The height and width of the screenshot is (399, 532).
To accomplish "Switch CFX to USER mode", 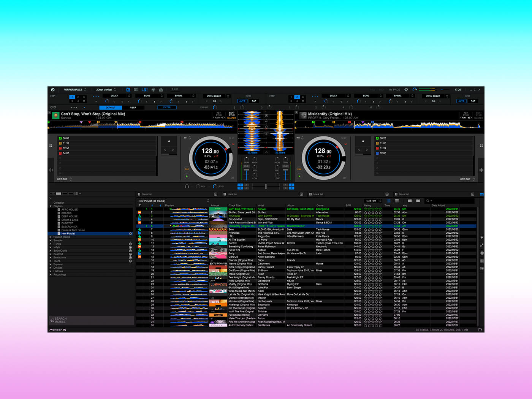I will tap(134, 108).
